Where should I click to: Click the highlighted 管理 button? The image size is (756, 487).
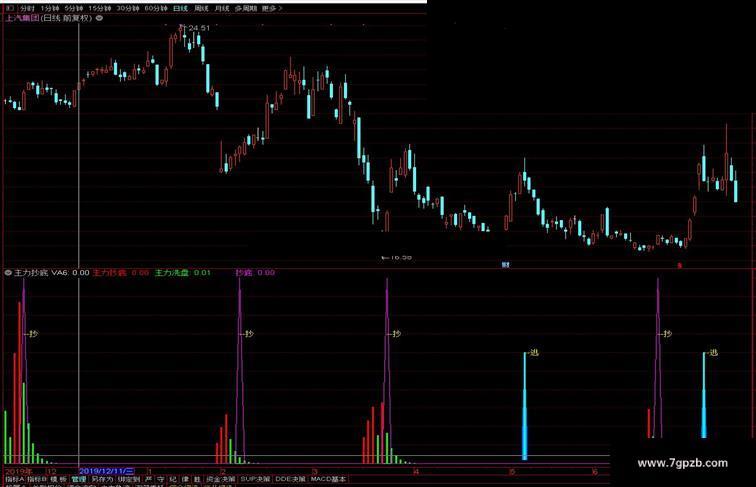[x=79, y=479]
